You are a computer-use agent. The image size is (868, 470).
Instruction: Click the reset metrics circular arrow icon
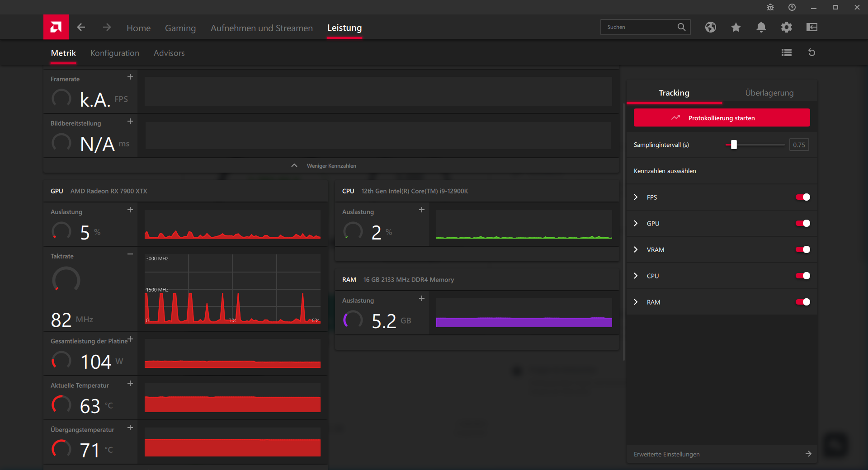pos(812,52)
